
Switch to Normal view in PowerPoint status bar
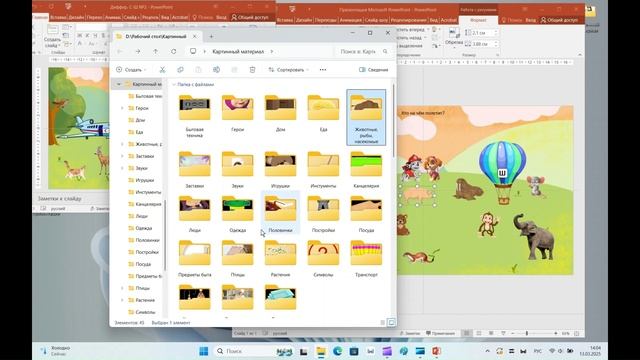[467, 333]
